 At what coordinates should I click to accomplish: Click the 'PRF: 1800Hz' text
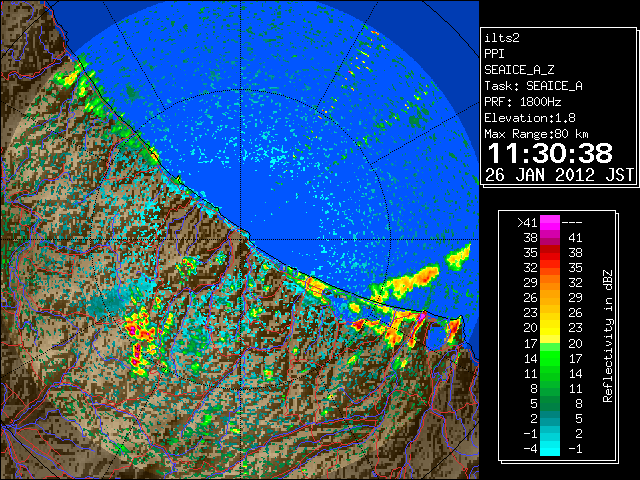(523, 102)
